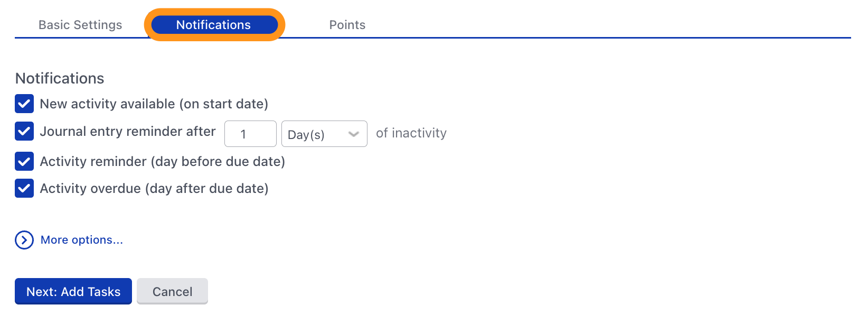This screenshot has width=868, height=314.
Task: Click the 'Journal entry reminder after' label text
Action: pyautogui.click(x=128, y=132)
